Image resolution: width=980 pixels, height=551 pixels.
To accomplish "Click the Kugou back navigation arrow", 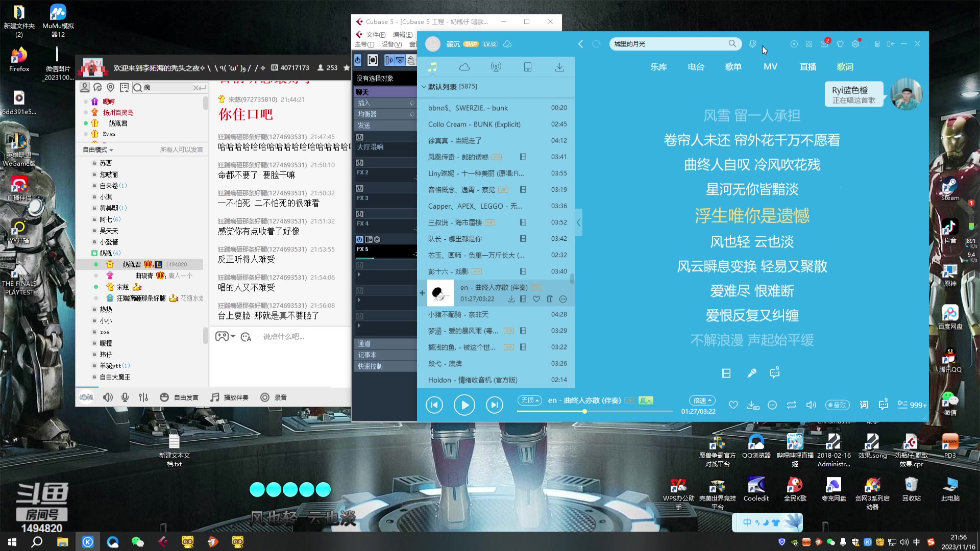I will click(580, 44).
